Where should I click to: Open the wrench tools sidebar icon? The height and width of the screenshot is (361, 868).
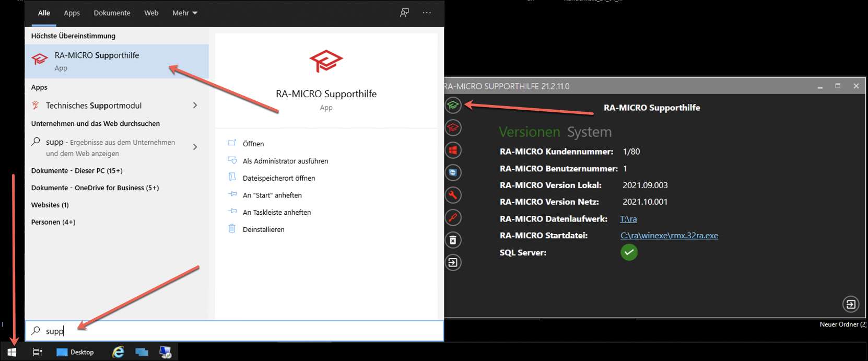pos(453,195)
